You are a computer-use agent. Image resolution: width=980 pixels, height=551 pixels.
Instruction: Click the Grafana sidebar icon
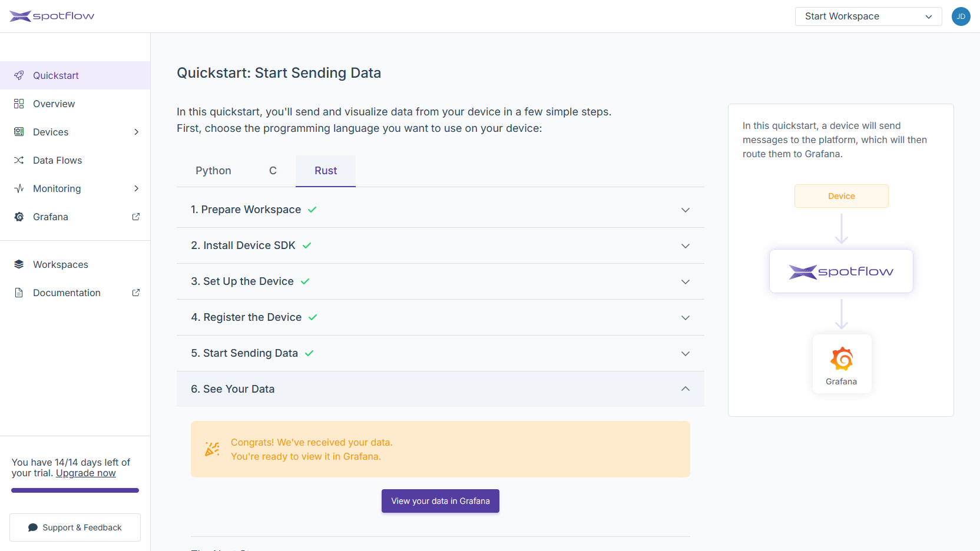click(x=19, y=217)
